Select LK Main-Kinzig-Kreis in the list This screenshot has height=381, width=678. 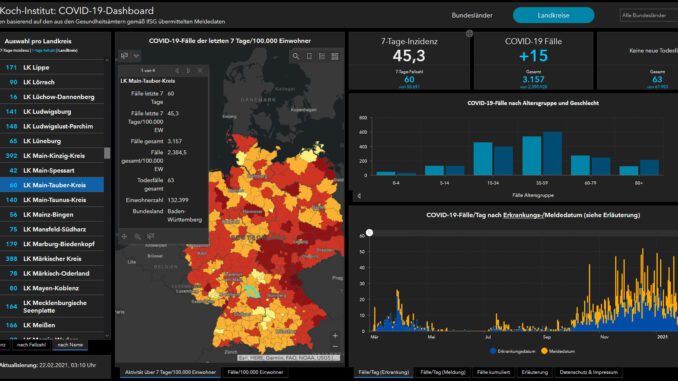(52, 156)
